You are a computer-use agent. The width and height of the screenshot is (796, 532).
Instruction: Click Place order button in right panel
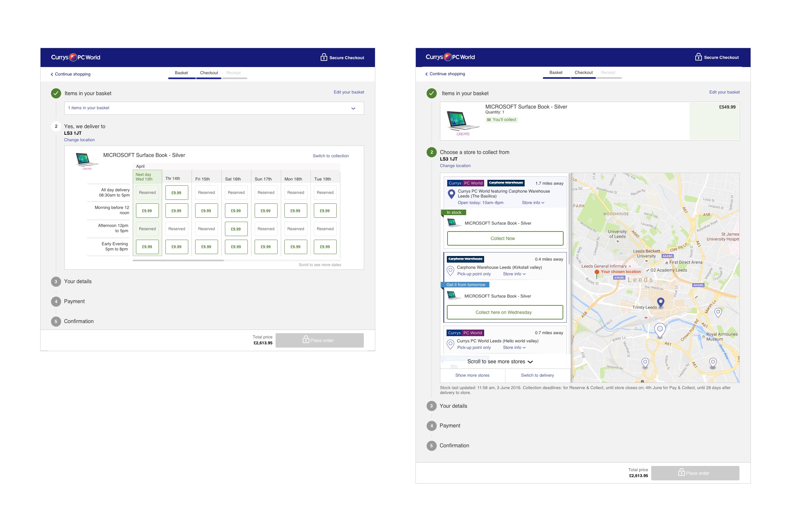pyautogui.click(x=695, y=473)
